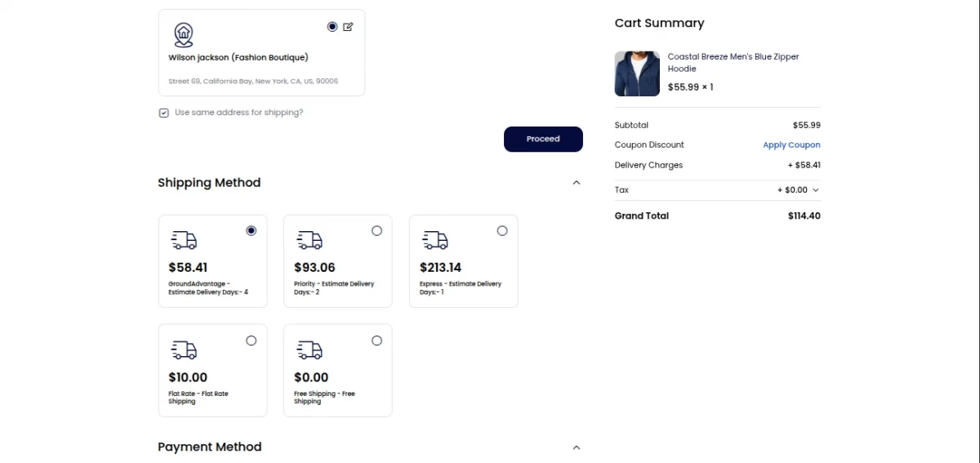Click GroundAdvantage Estimate Delivery Days 4 text

coord(208,288)
